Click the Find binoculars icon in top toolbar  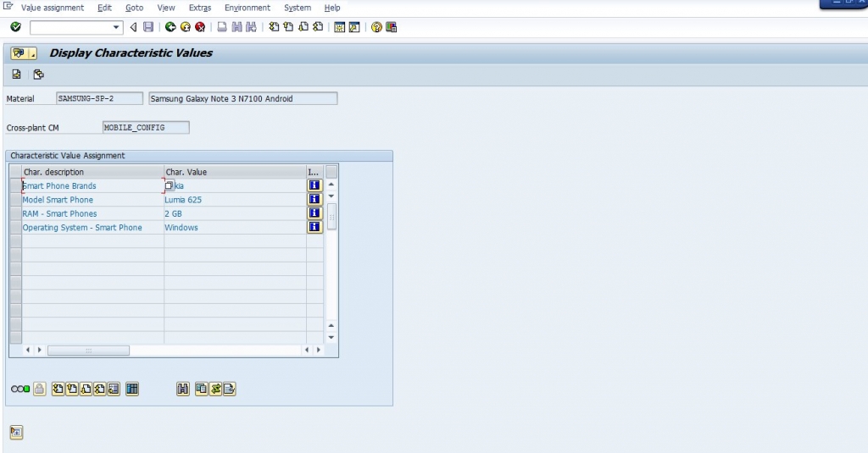coord(237,27)
